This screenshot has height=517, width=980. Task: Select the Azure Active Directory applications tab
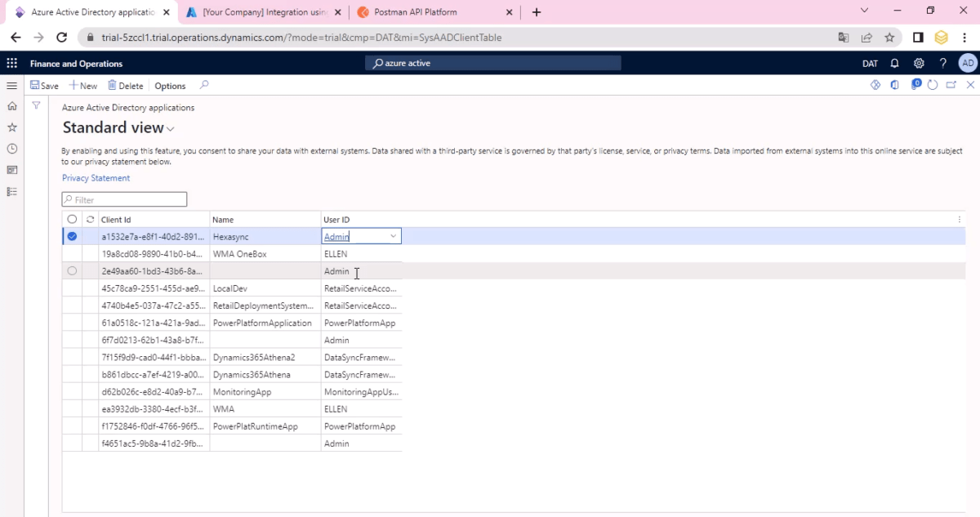[92, 12]
